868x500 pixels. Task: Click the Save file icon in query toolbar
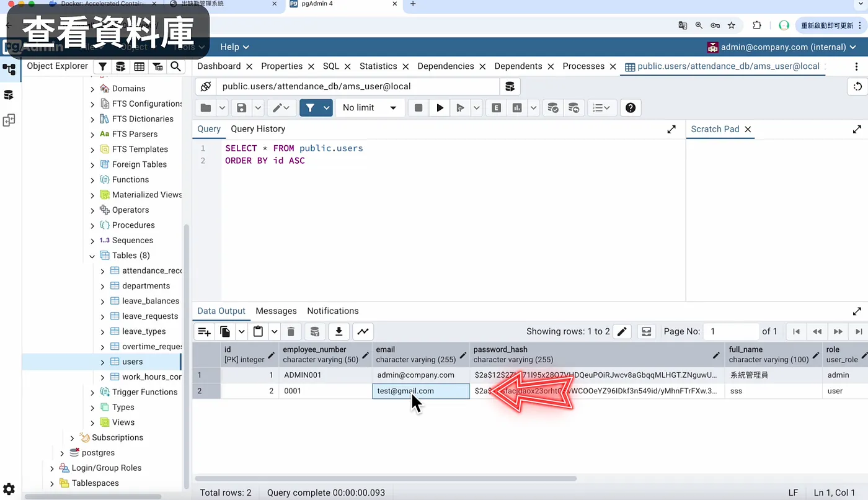[242, 108]
